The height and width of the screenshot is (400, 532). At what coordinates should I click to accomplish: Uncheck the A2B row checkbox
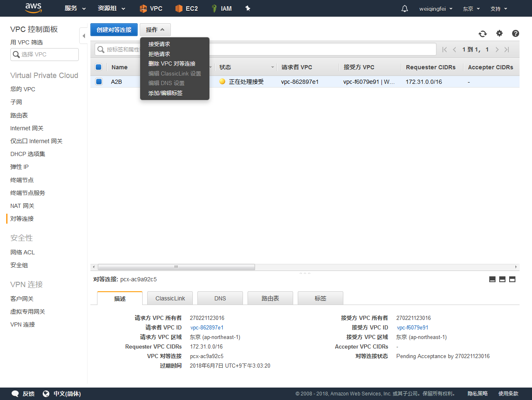coord(99,82)
